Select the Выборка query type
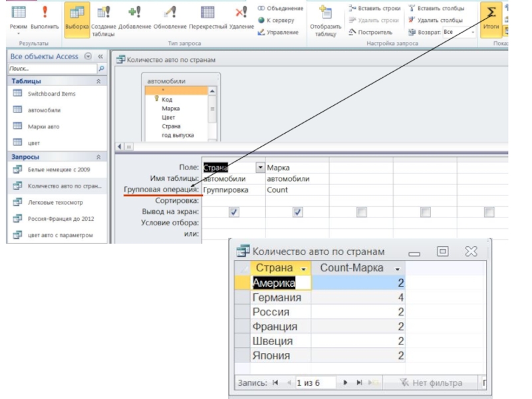 pos(77,19)
